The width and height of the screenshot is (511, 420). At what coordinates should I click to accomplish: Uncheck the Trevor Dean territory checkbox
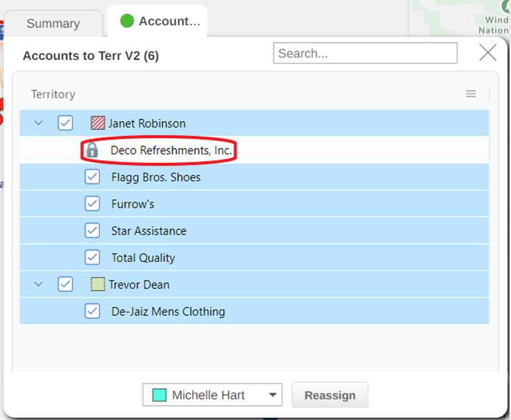(65, 284)
